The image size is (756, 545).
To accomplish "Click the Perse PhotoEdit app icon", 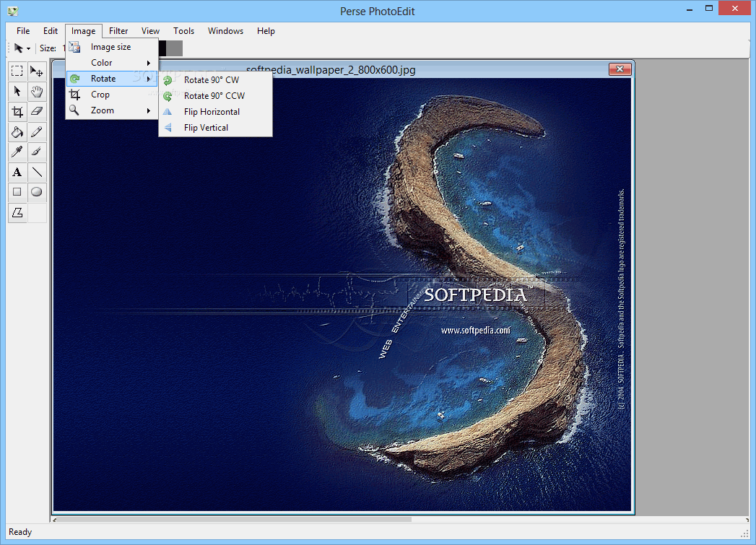I will coord(12,11).
